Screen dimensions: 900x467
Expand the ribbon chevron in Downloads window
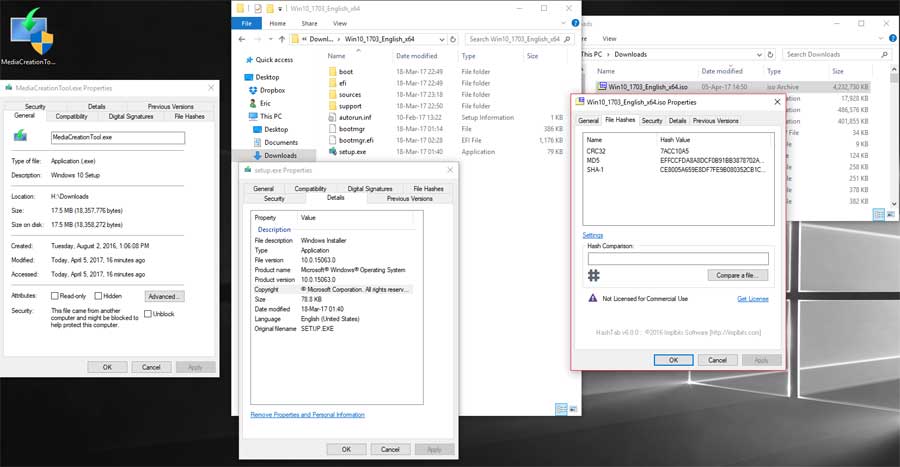click(880, 38)
